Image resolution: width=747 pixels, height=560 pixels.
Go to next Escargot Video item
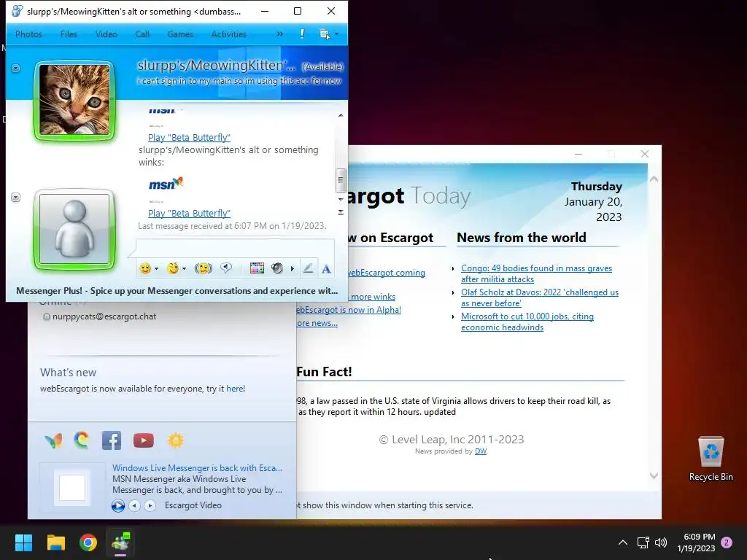click(150, 505)
